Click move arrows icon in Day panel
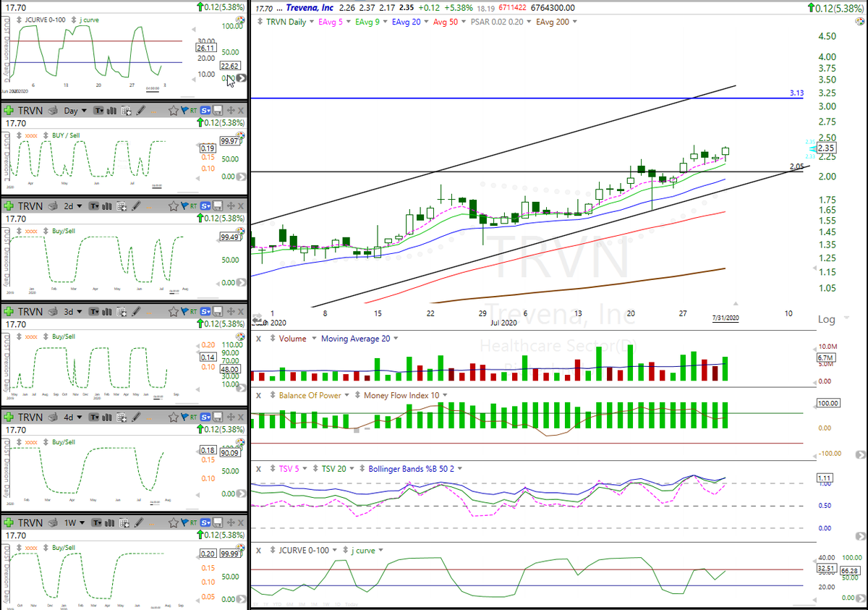The image size is (868, 610). [x=231, y=111]
